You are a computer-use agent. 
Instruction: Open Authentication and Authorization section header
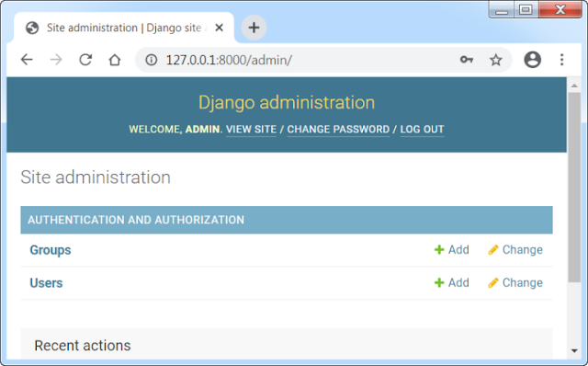click(136, 220)
